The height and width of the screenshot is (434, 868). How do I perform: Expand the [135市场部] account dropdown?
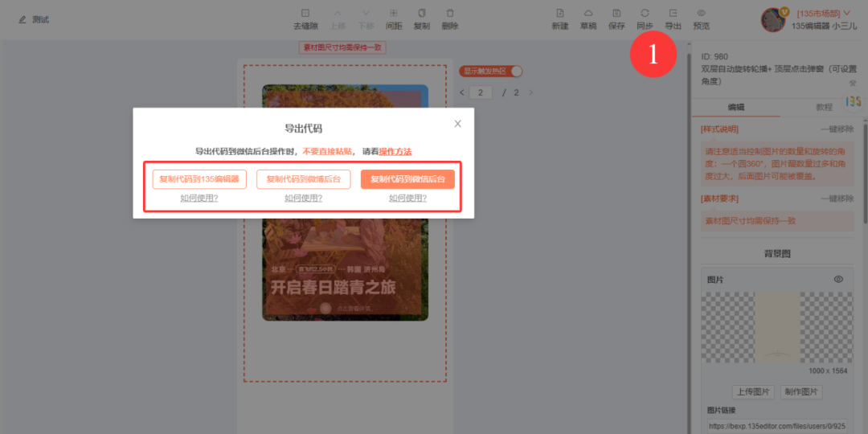pyautogui.click(x=824, y=14)
